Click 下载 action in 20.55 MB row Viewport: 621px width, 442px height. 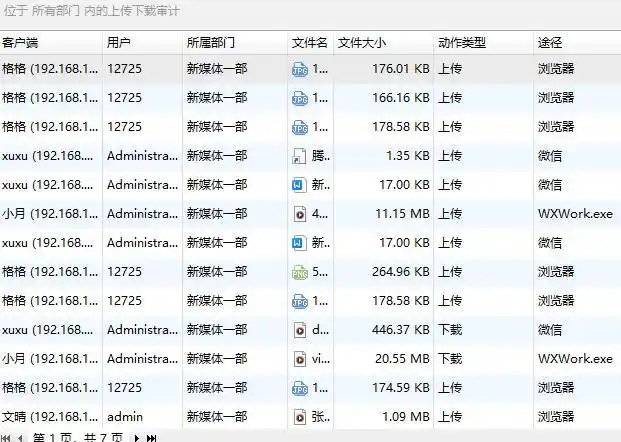click(450, 359)
